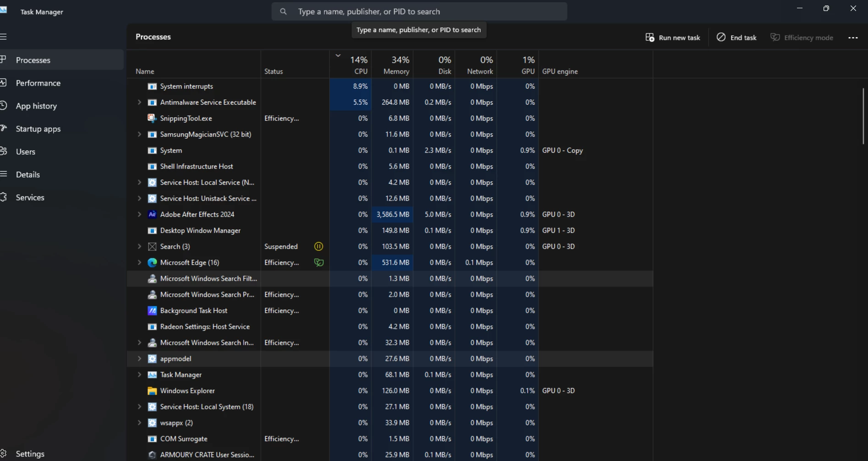Focus the name, publisher, or PID search box

pos(419,11)
